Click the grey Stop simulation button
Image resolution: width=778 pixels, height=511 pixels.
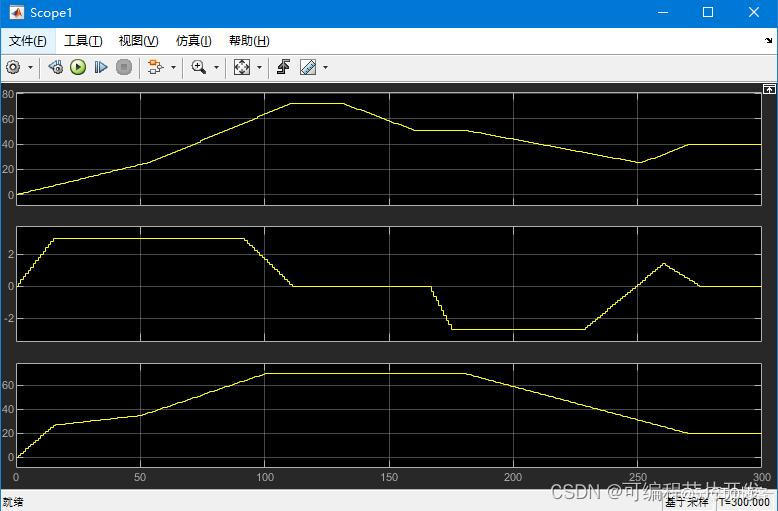coord(124,67)
